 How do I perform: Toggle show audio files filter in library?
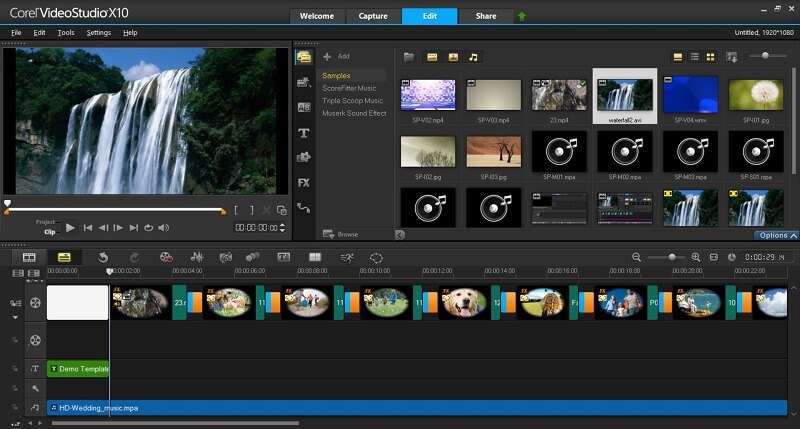[x=473, y=57]
